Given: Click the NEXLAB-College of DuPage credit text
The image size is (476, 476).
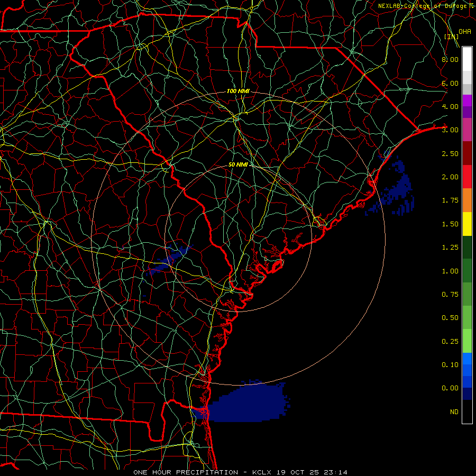Looking at the screenshot, I should coord(426,6).
